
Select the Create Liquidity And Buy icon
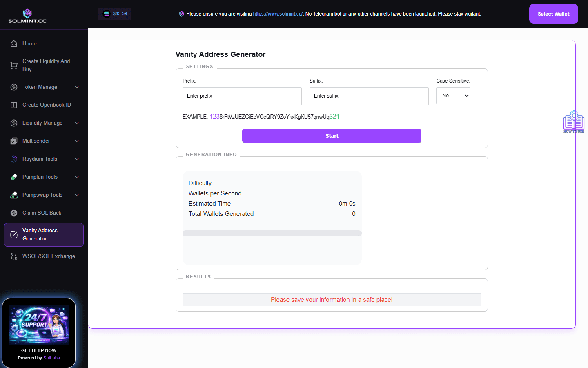click(x=13, y=65)
